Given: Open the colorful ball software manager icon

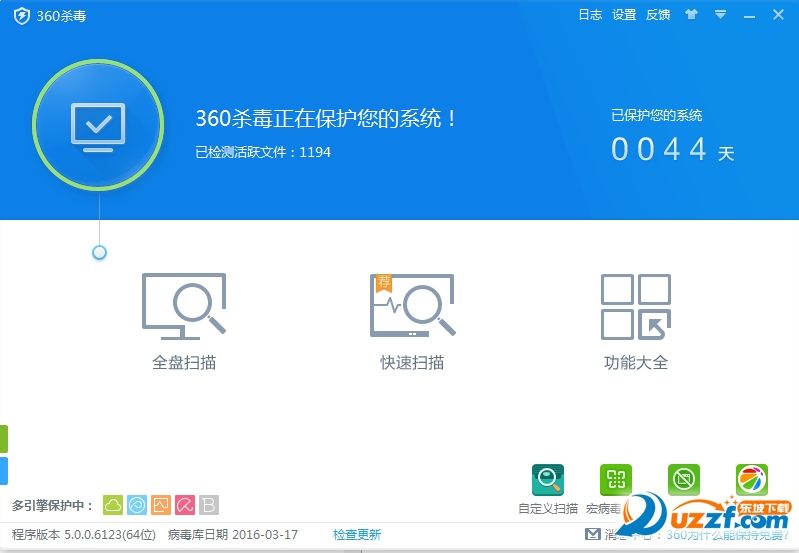Looking at the screenshot, I should pyautogui.click(x=752, y=481).
